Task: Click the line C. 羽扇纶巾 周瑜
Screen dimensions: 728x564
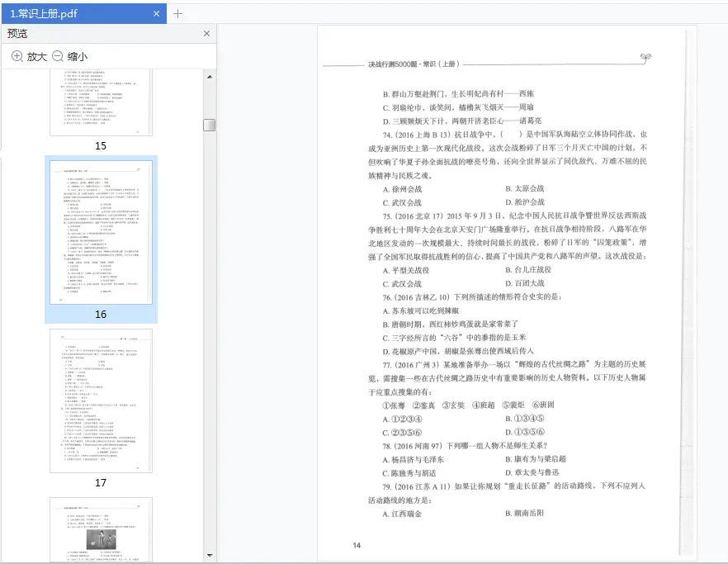Action: tap(458, 108)
